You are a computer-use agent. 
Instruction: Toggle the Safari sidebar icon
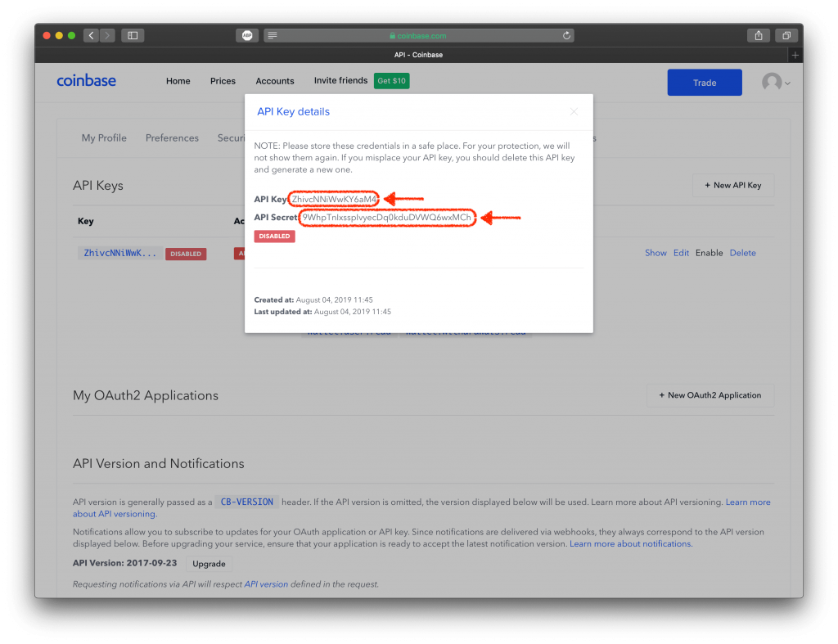pos(133,35)
